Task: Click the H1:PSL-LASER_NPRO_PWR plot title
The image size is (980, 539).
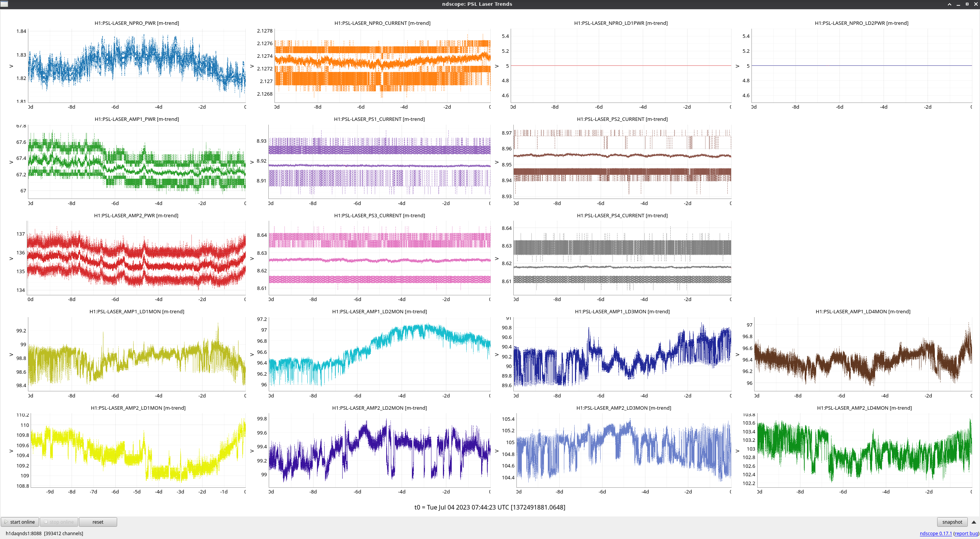Action: tap(137, 23)
